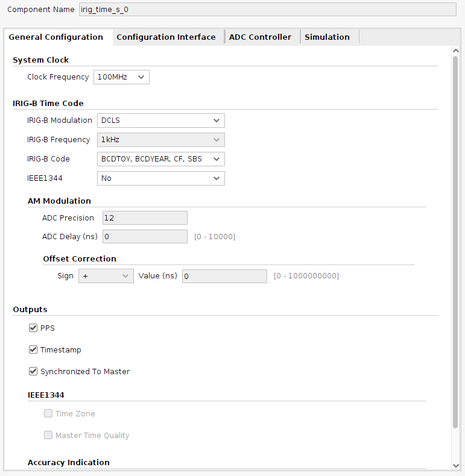Click the [0 - 10000] range hint
465x476 pixels.
215,237
